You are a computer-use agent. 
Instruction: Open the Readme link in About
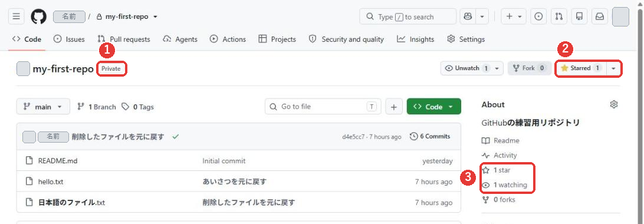[x=501, y=141]
